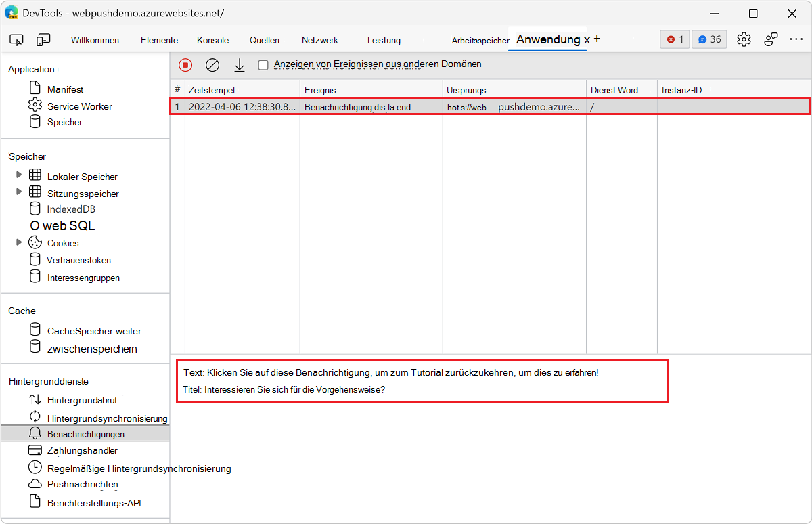
Task: Open the console badge showing 36 messages
Action: 708,39
